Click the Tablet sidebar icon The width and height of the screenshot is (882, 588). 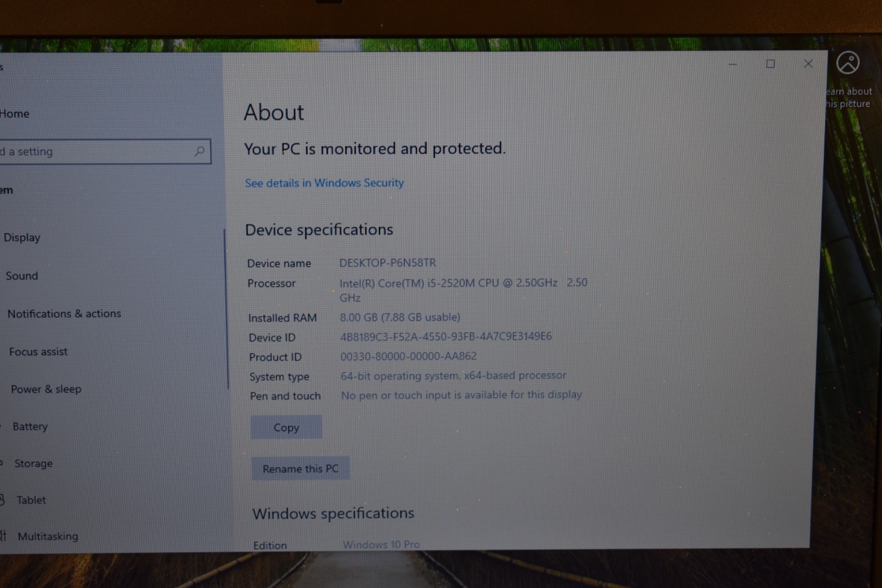2,500
